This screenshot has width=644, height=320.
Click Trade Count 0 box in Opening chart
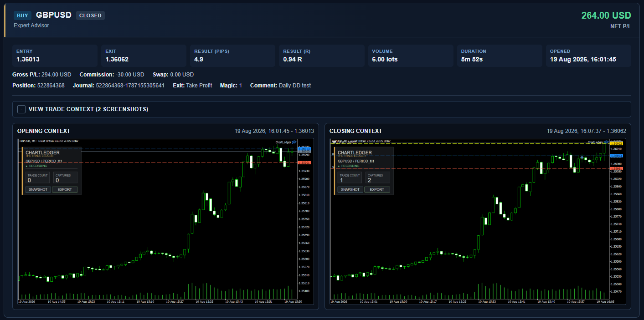(x=38, y=178)
